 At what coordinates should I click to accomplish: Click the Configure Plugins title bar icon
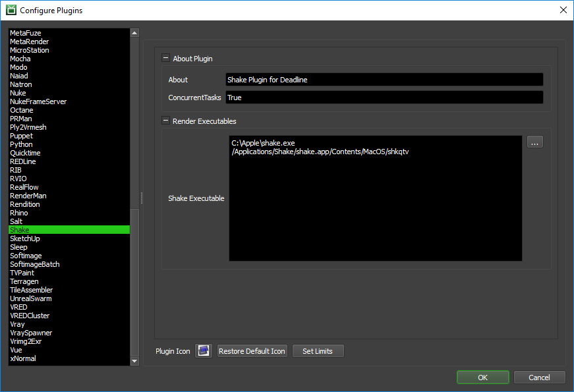tap(9, 10)
